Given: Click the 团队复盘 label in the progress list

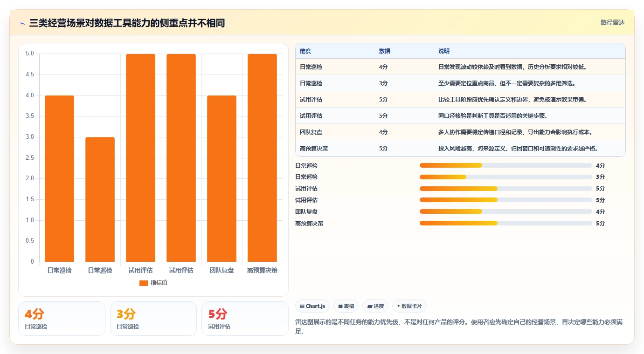Looking at the screenshot, I should 306,211.
